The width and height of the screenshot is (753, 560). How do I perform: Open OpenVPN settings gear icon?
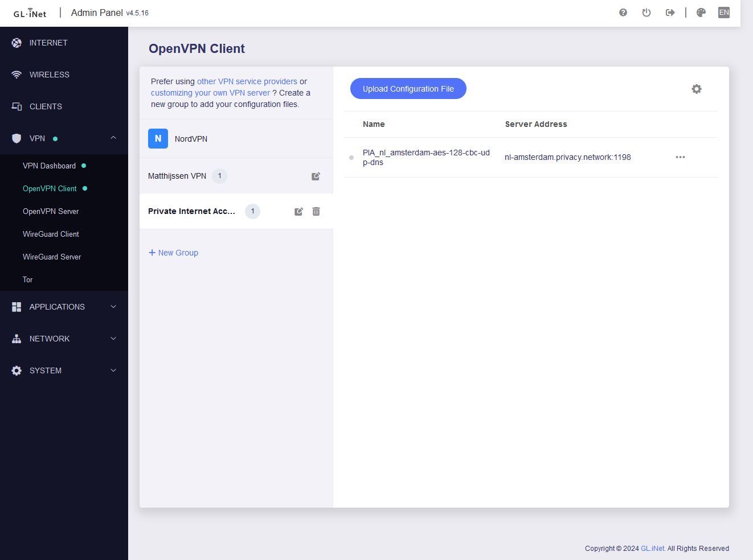pyautogui.click(x=696, y=89)
